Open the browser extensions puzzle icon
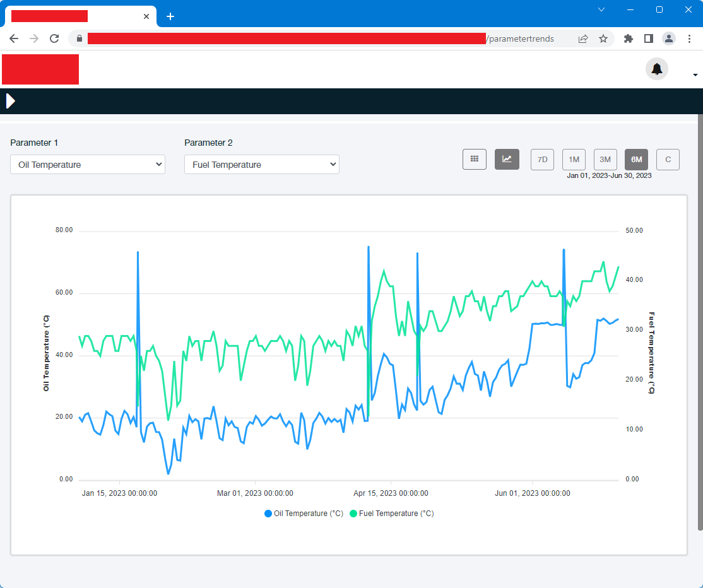The image size is (703, 588). [628, 38]
